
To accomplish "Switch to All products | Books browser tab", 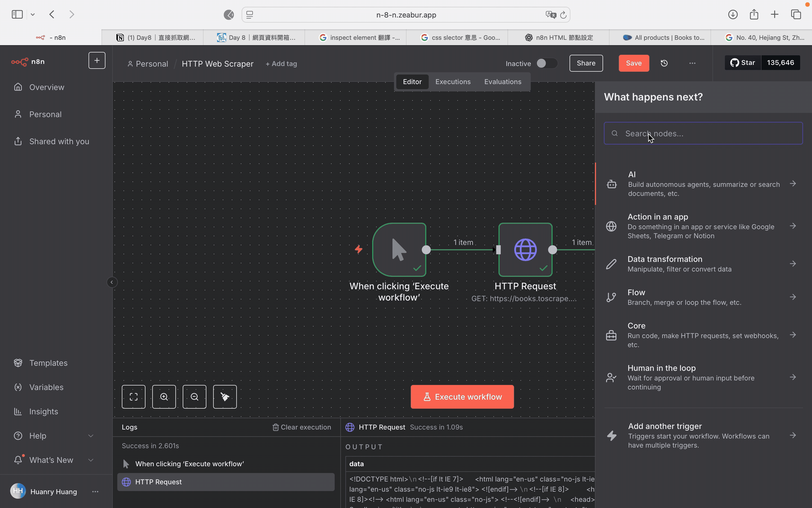I will [660, 38].
